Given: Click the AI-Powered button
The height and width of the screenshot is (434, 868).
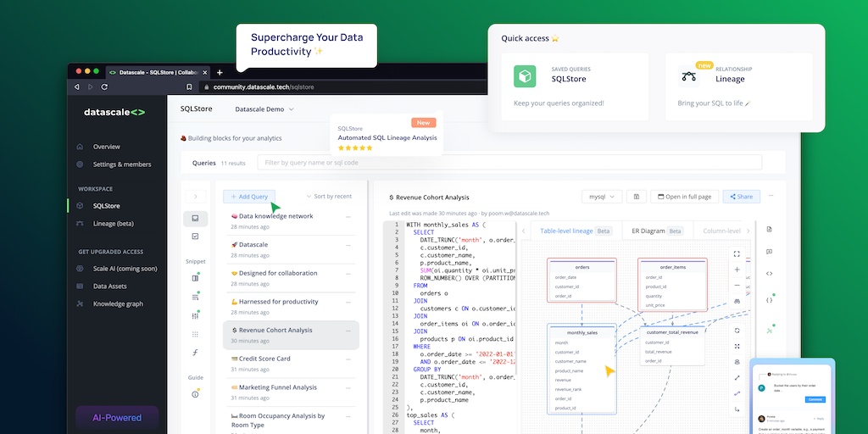Looking at the screenshot, I should [117, 418].
